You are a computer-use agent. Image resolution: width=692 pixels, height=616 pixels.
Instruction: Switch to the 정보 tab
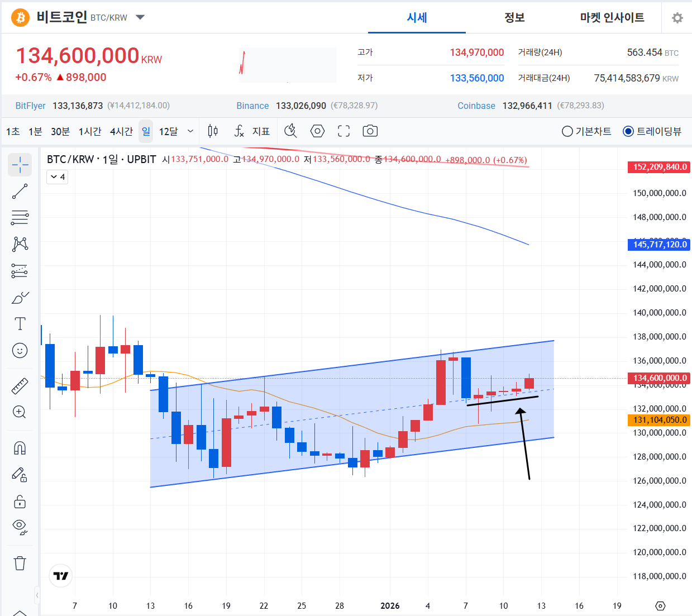[x=514, y=17]
